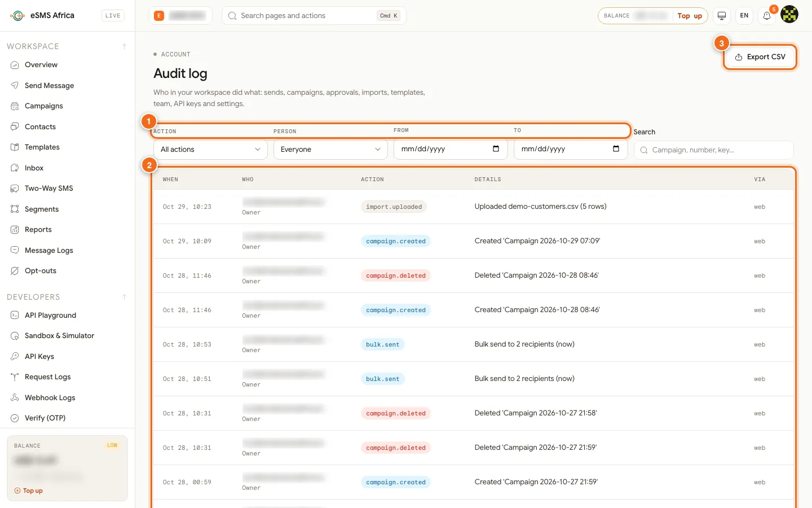Switch language via EN button

744,16
